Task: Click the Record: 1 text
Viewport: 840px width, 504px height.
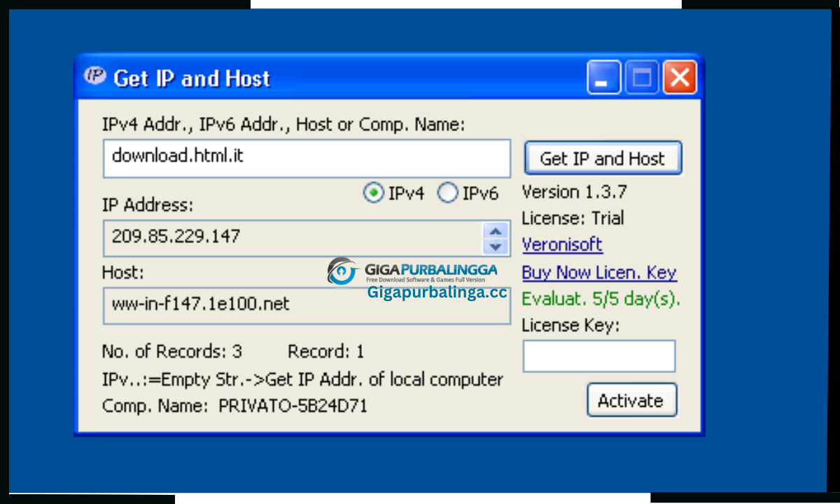Action: point(326,351)
